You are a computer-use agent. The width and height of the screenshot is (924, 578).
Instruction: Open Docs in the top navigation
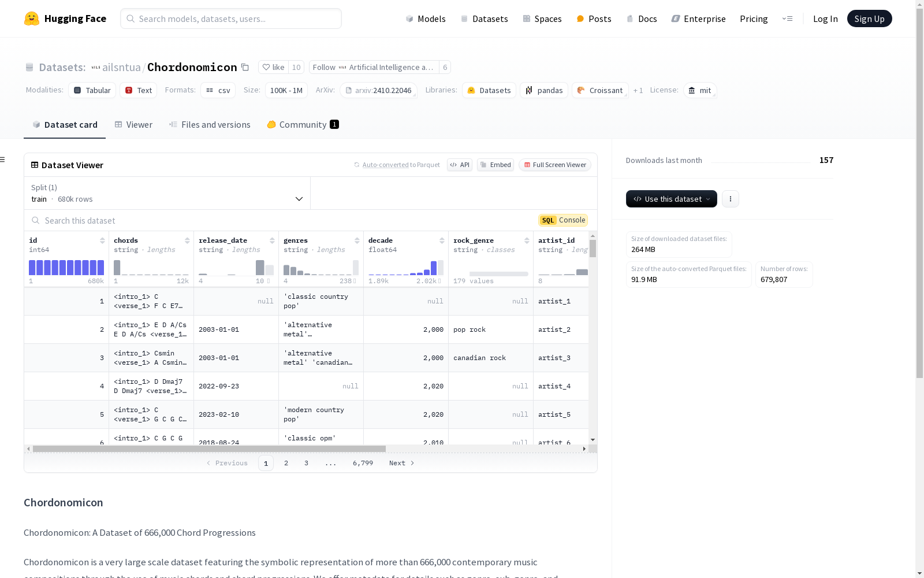(x=642, y=18)
